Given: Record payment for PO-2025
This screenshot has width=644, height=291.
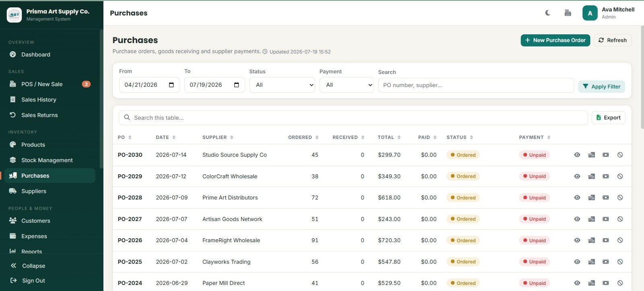Looking at the screenshot, I should pos(606,262).
